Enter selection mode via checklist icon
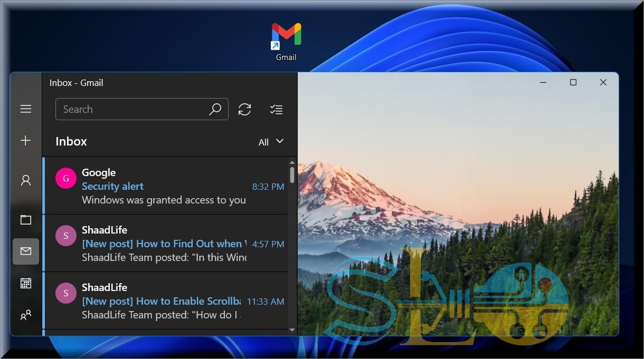 click(x=276, y=109)
